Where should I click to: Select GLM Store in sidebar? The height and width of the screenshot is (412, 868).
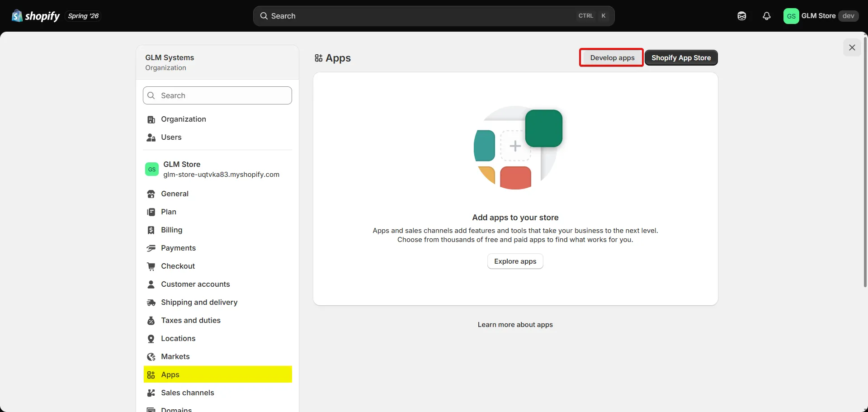tap(217, 169)
